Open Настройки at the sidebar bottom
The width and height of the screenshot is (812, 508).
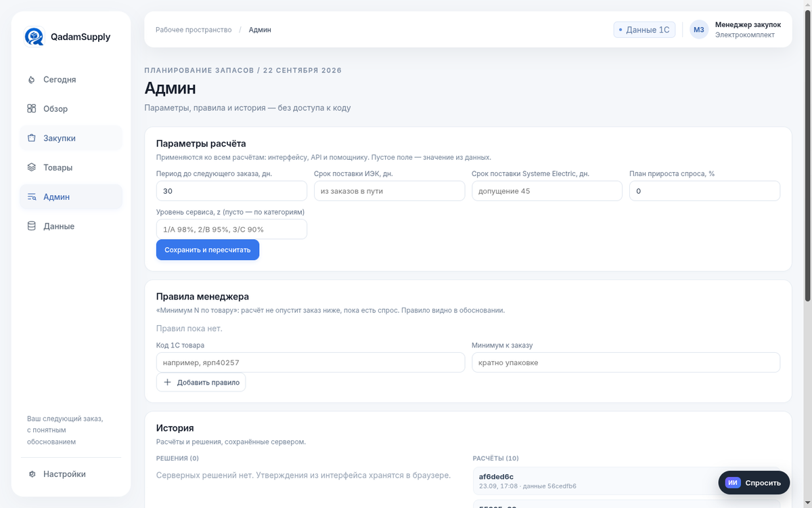pos(71,474)
